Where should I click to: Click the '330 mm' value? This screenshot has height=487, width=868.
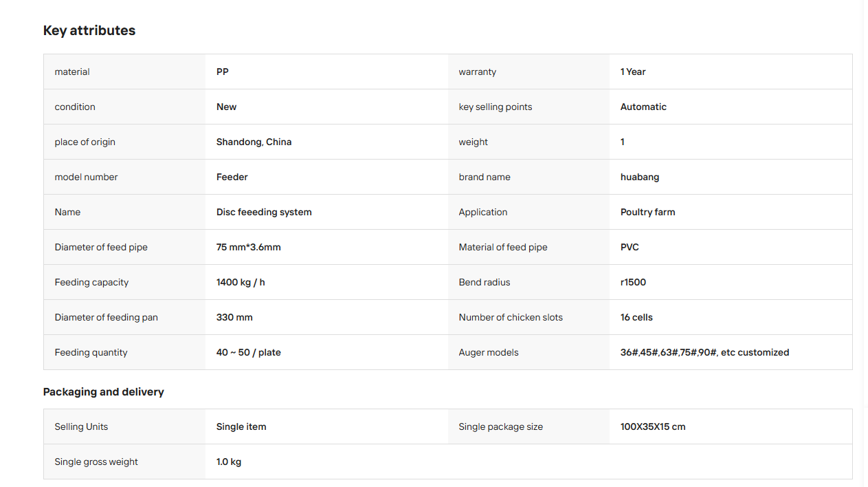[x=234, y=317]
